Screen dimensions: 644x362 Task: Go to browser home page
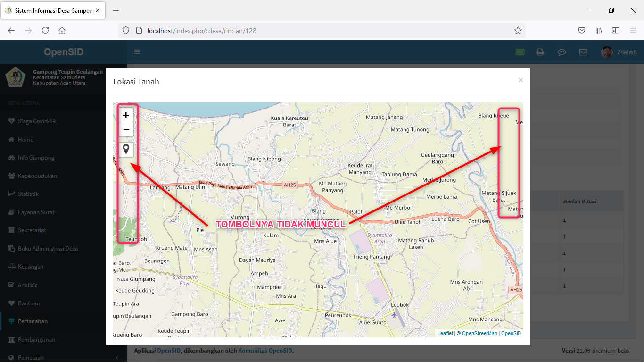62,30
